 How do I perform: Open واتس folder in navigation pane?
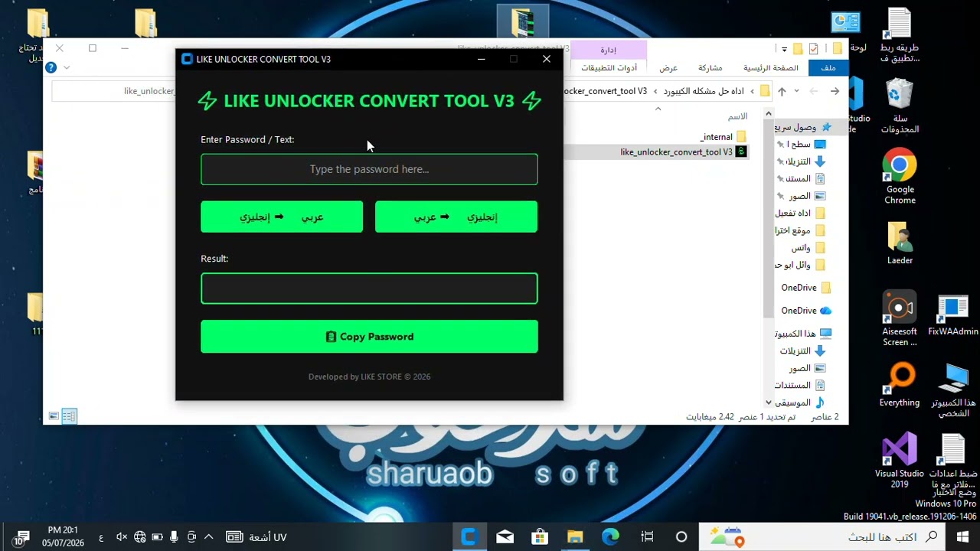click(808, 248)
